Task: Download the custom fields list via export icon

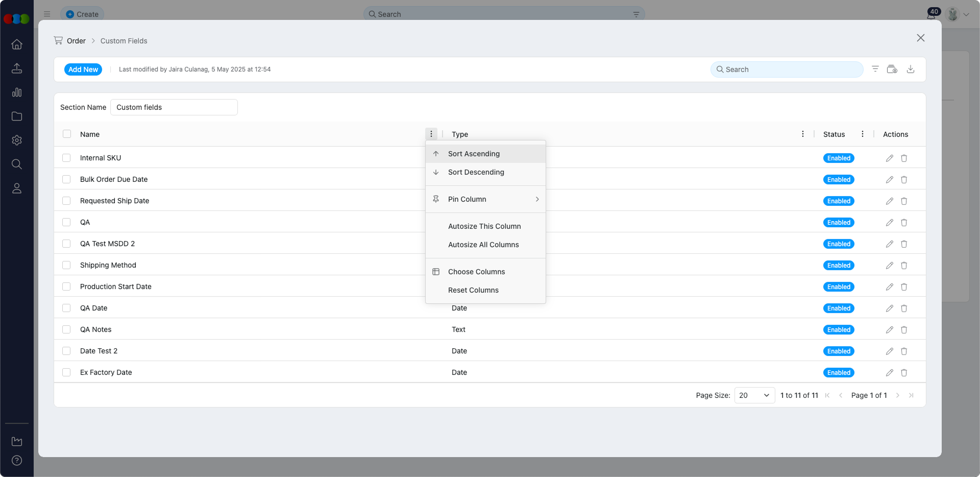Action: [x=911, y=69]
